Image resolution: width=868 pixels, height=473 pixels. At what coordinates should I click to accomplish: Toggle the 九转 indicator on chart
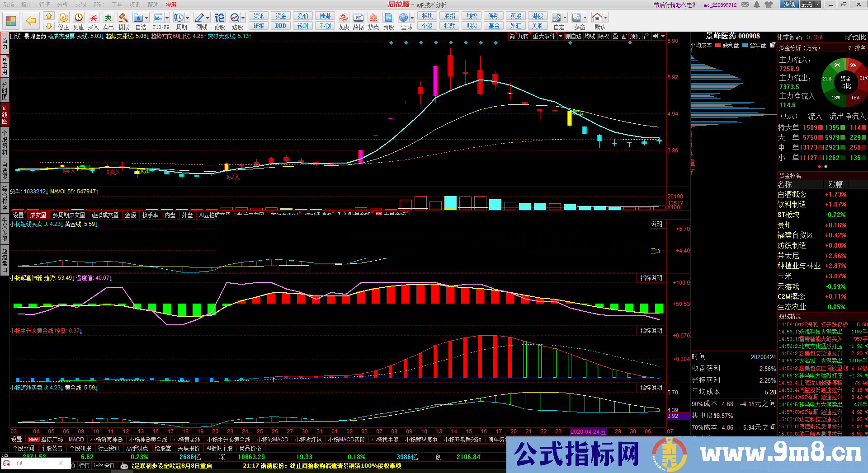(523, 36)
